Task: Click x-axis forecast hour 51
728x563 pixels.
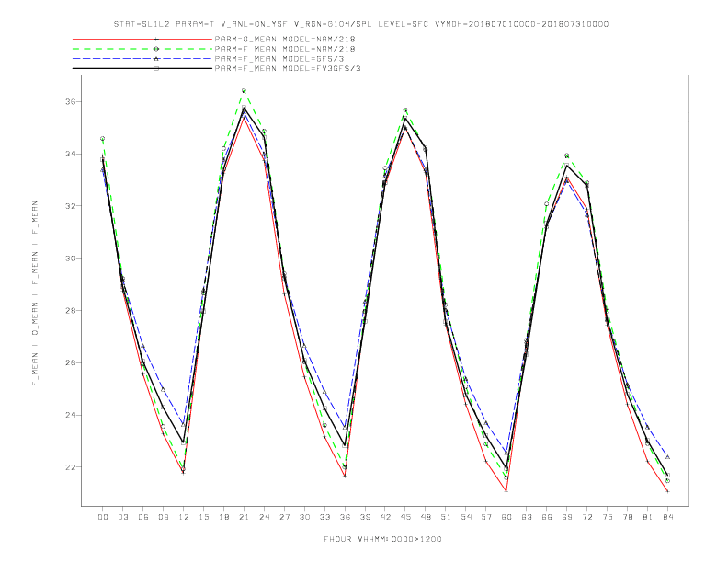Action: (x=446, y=517)
